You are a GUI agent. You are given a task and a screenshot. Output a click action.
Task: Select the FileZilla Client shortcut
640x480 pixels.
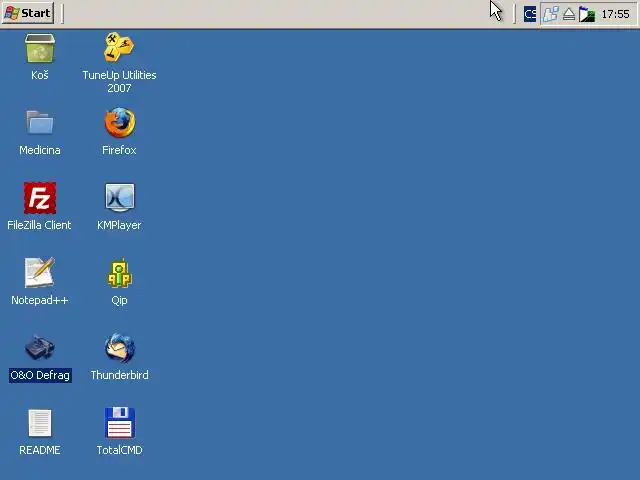click(40, 198)
